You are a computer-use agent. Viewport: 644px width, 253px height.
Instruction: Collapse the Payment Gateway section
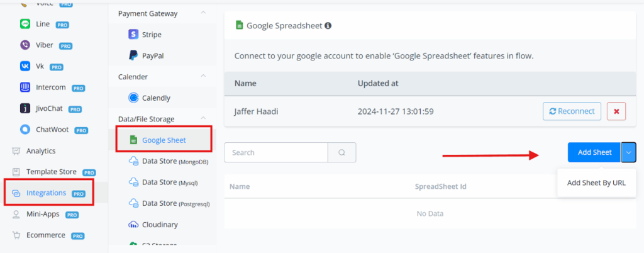(203, 13)
